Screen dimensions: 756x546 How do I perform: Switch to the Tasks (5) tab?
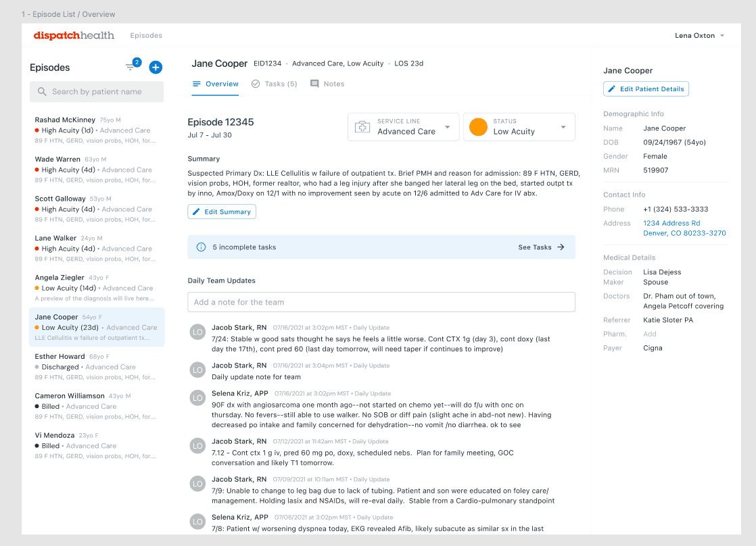coord(275,84)
